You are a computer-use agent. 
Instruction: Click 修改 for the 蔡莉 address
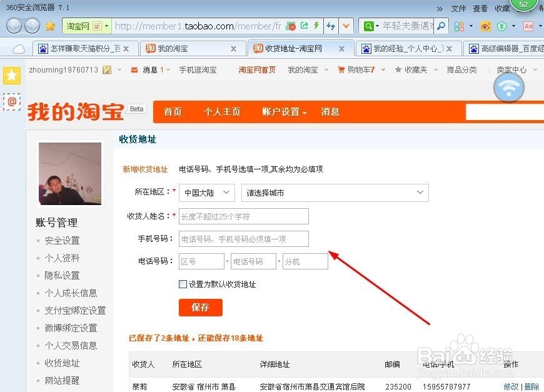pyautogui.click(x=511, y=386)
